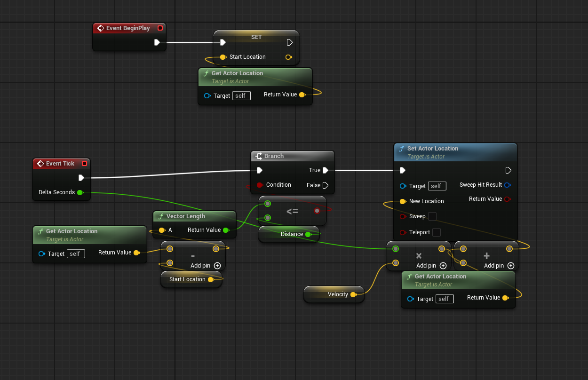Image resolution: width=588 pixels, height=380 pixels.
Task: Click the Branch Condition red pin
Action: [x=260, y=185]
